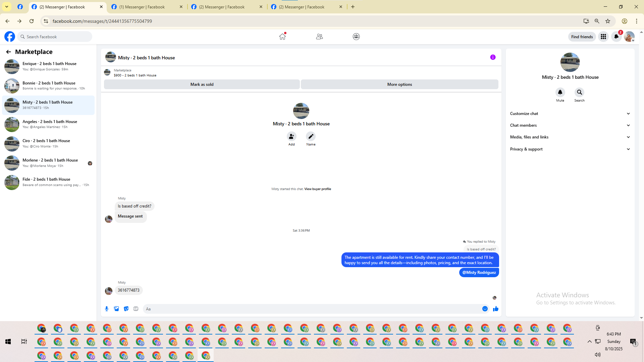The width and height of the screenshot is (644, 362).
Task: Open Bonnie conversation in Marketplace list
Action: [x=49, y=85]
